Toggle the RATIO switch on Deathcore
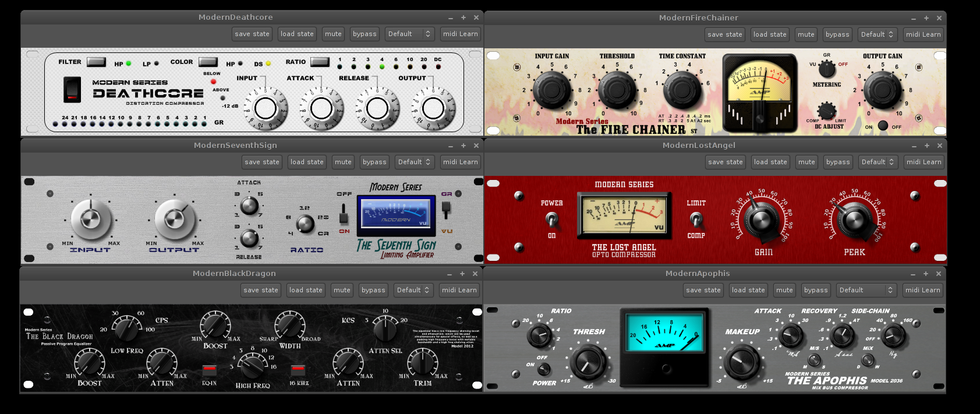The width and height of the screenshot is (980, 414). pyautogui.click(x=320, y=62)
